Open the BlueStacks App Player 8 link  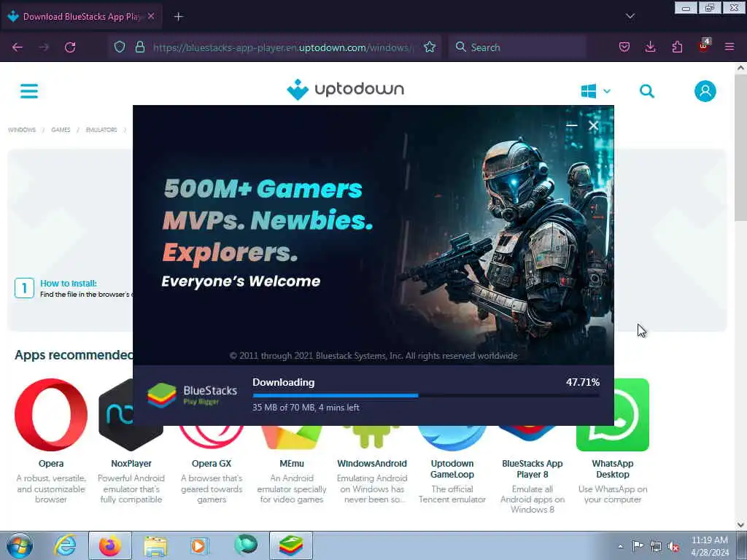[532, 469]
